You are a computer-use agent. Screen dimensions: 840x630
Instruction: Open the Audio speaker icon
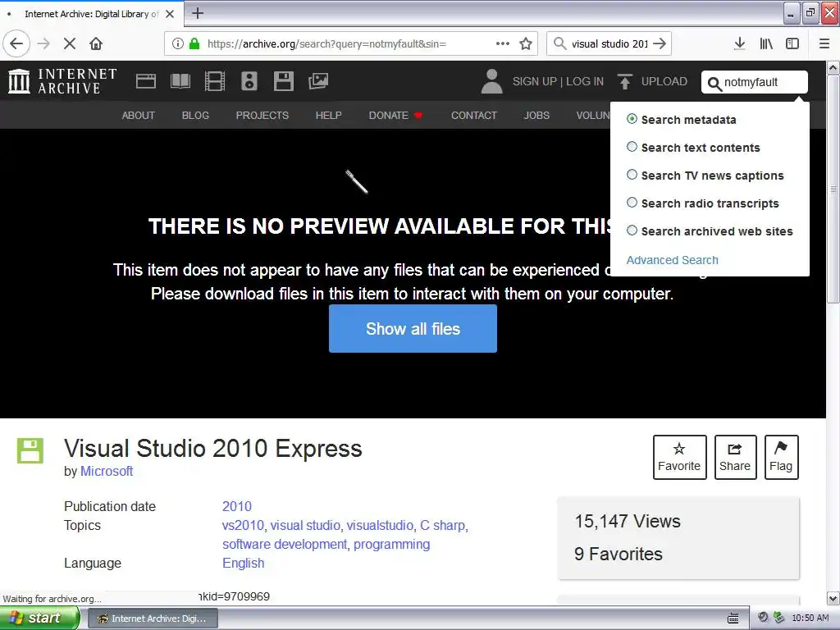249,81
